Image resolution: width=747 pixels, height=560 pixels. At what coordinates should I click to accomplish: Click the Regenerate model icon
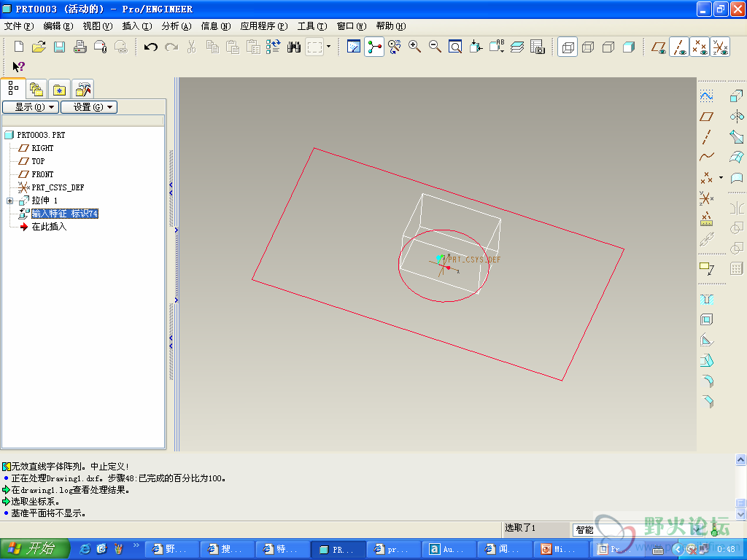point(273,47)
